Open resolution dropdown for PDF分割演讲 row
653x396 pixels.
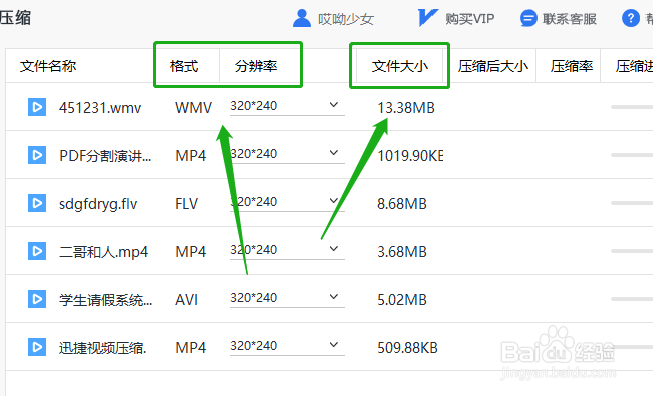pyautogui.click(x=287, y=154)
